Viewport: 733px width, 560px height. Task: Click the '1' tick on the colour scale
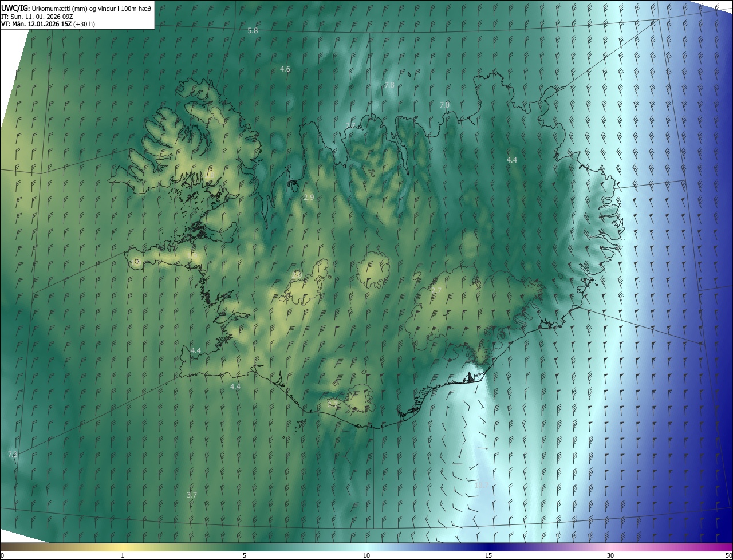[x=123, y=555]
